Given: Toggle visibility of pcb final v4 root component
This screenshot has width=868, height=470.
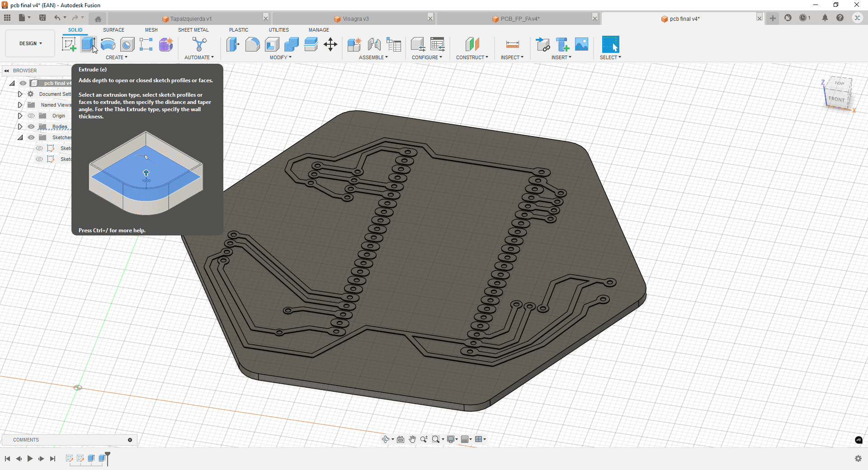Looking at the screenshot, I should click(x=23, y=83).
